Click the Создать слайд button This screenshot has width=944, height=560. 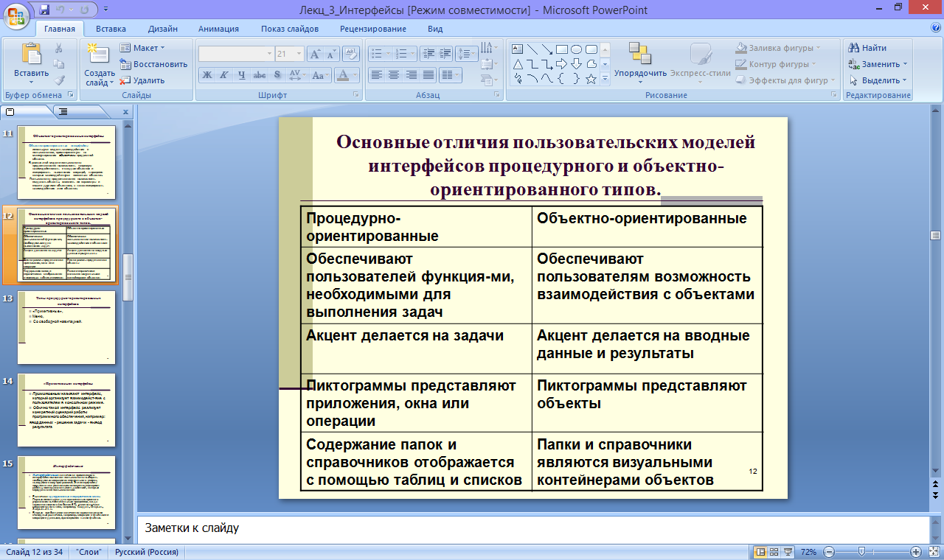(99, 64)
